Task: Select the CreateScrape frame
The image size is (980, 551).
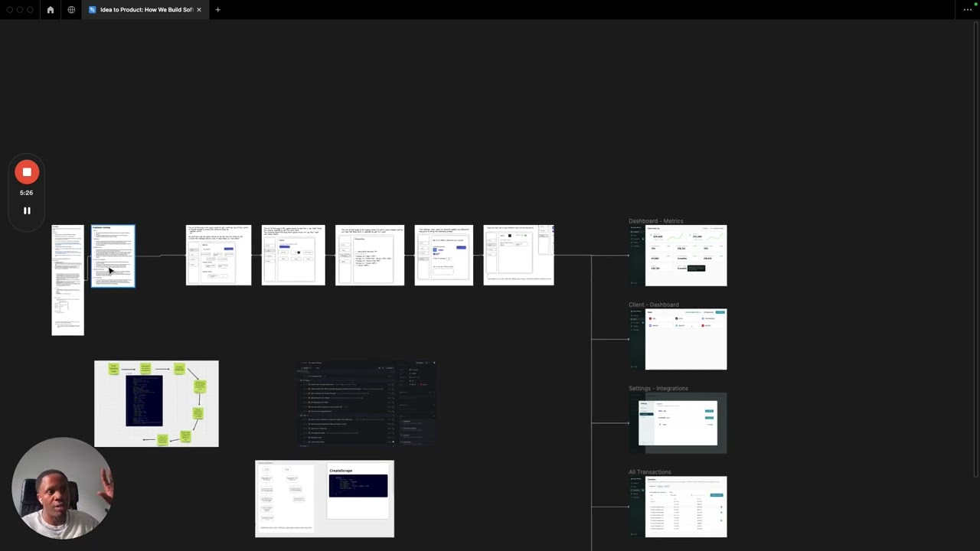Action: coord(325,499)
